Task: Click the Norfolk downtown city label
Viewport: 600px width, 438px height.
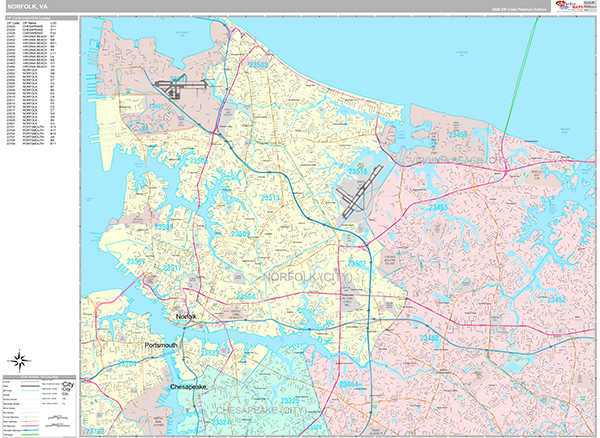Action: coord(188,316)
